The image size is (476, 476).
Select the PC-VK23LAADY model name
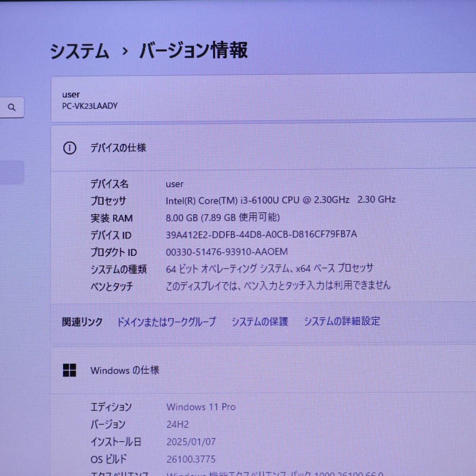[x=90, y=106]
